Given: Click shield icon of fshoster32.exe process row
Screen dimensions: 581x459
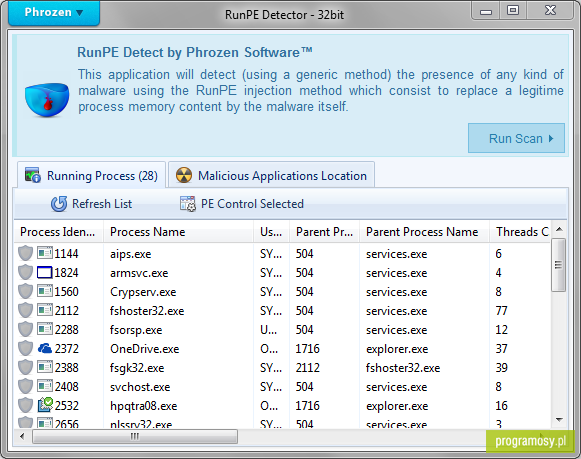Looking at the screenshot, I should (25, 310).
